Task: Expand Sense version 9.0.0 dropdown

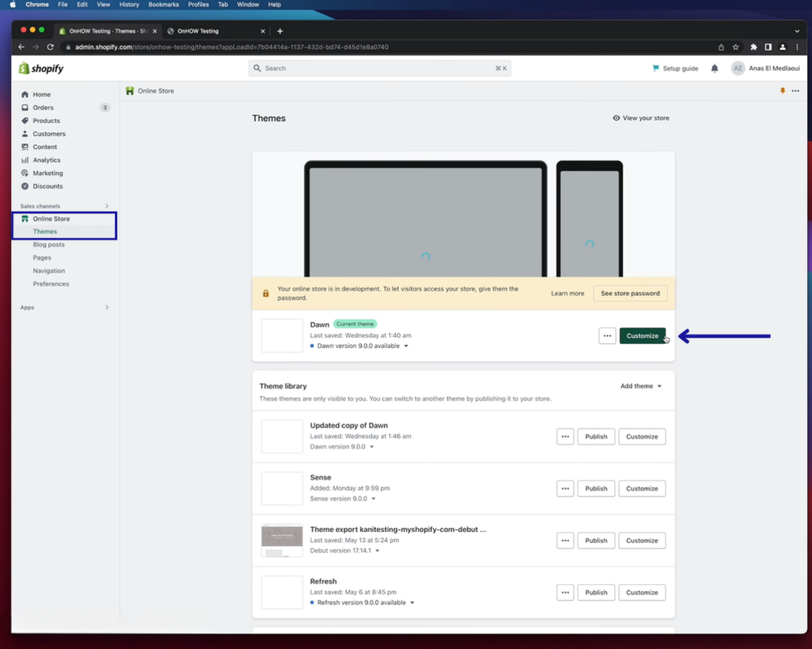Action: tap(373, 499)
